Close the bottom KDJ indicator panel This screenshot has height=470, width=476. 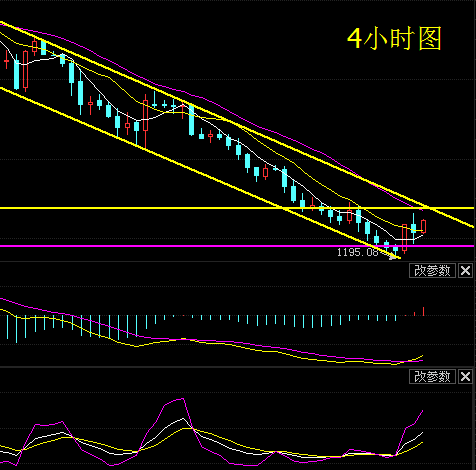465,377
